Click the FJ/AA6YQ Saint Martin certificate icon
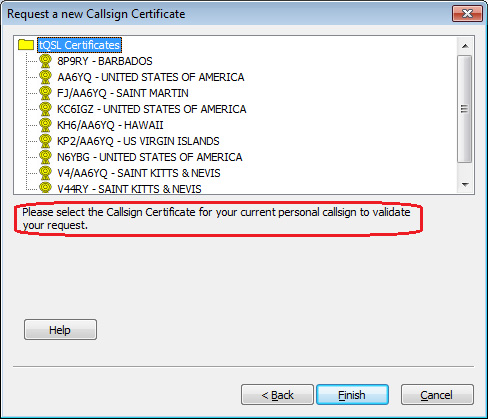Viewport: 488px width, 419px height. click(x=45, y=93)
